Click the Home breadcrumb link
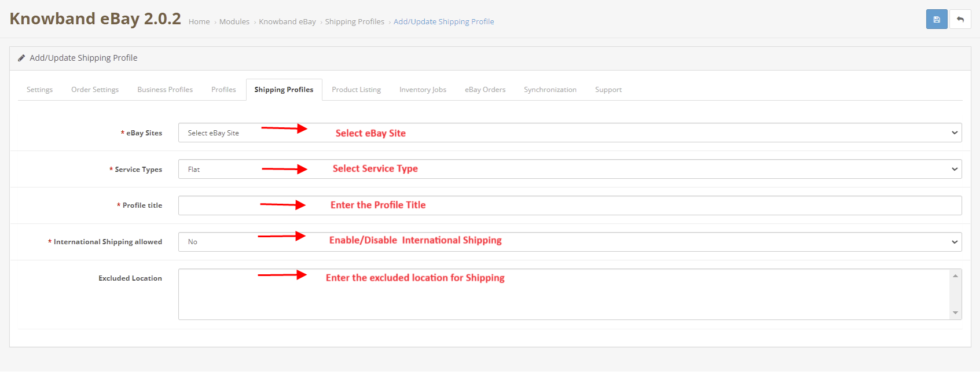This screenshot has width=980, height=375. coord(199,21)
